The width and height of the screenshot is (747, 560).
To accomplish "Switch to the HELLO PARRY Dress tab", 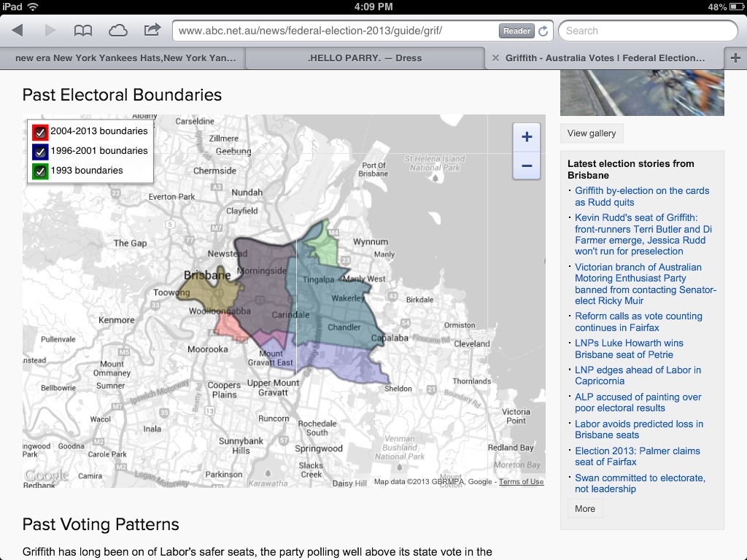I will coord(365,58).
